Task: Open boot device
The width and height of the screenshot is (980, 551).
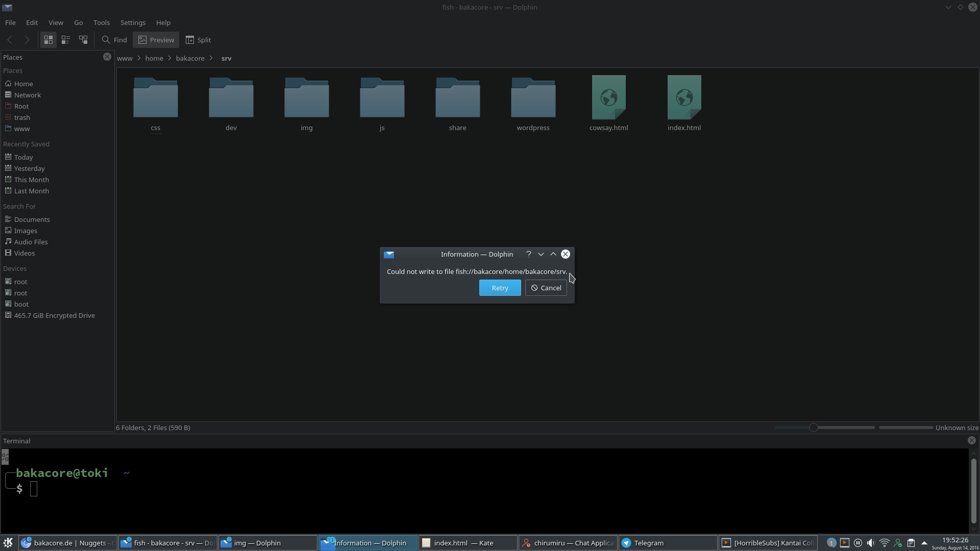Action: [57, 304]
